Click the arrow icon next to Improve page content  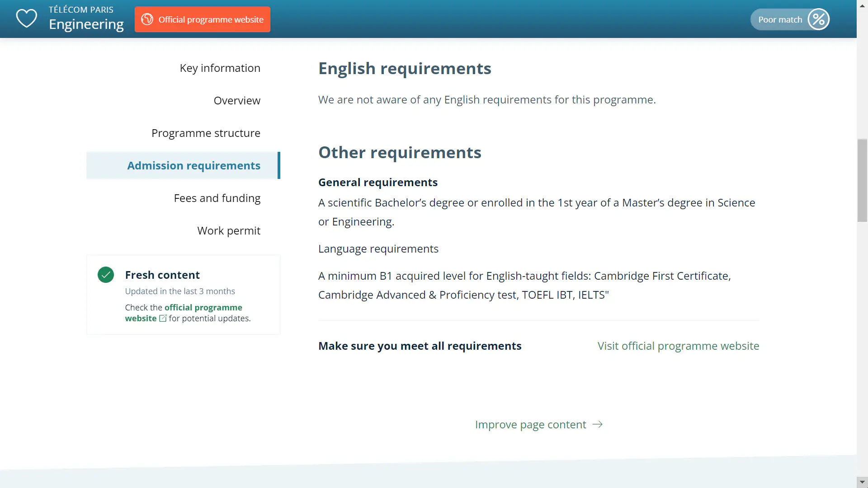tap(598, 424)
